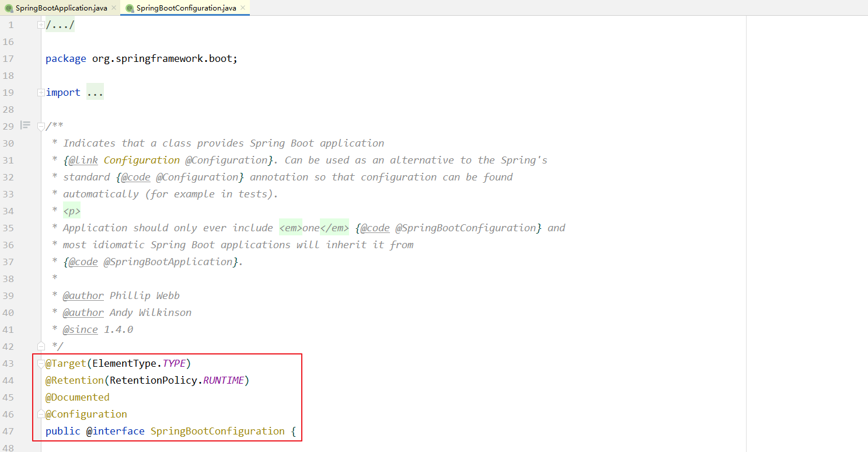Toggle rendered doc view icon on line 29
This screenshot has width=868, height=452.
25,125
